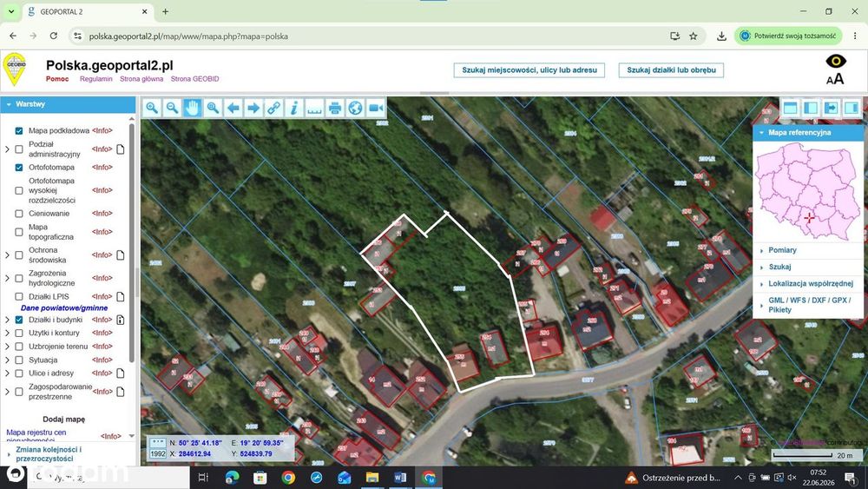Open Zmiana kolejności i przezroczystości section
This screenshot has height=489, width=868.
click(x=48, y=454)
